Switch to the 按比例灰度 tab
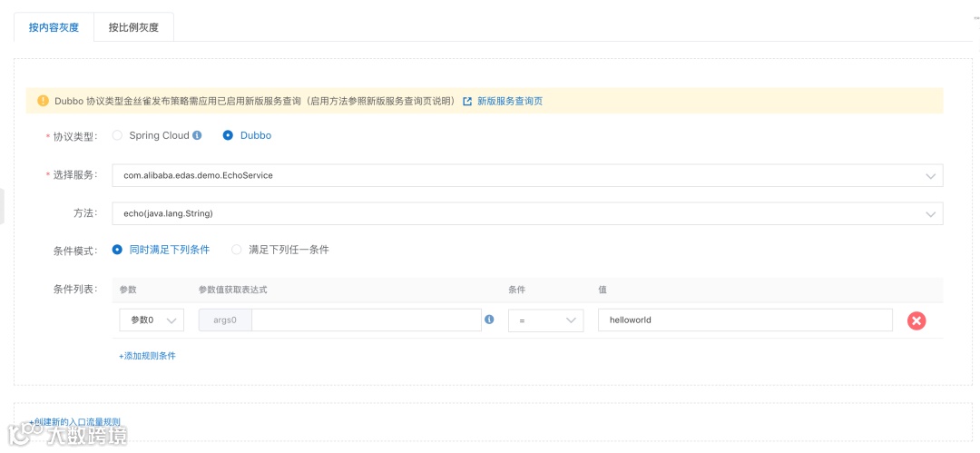 tap(133, 27)
